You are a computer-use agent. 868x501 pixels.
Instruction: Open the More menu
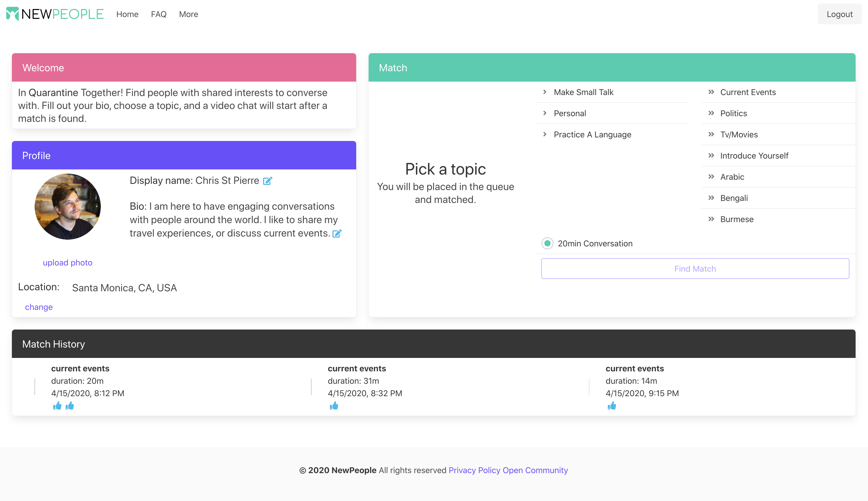coord(188,14)
